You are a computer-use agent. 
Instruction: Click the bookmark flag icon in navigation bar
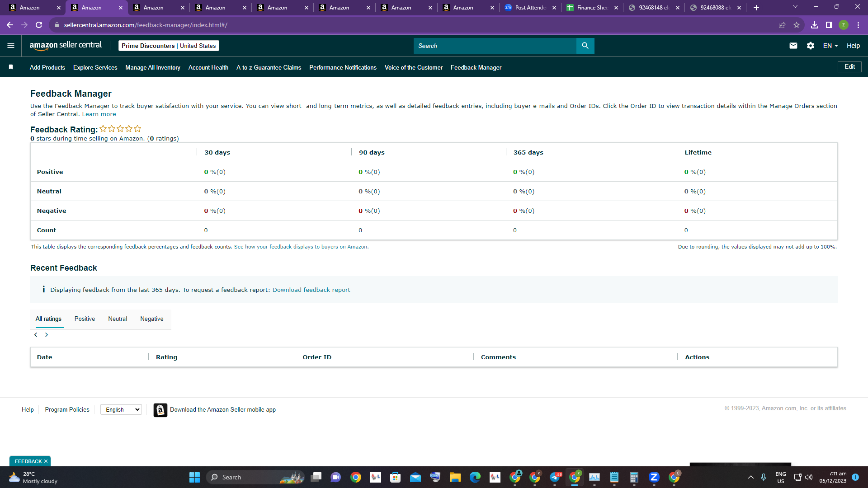coord(11,67)
